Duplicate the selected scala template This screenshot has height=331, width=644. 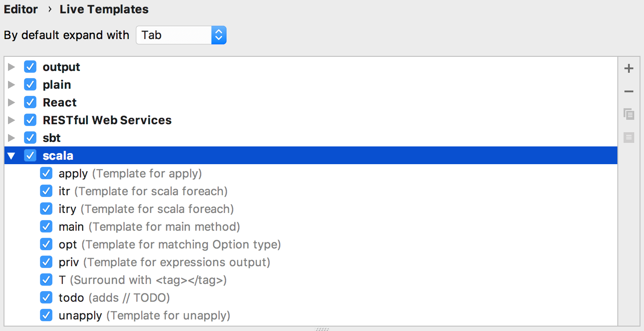tap(629, 114)
